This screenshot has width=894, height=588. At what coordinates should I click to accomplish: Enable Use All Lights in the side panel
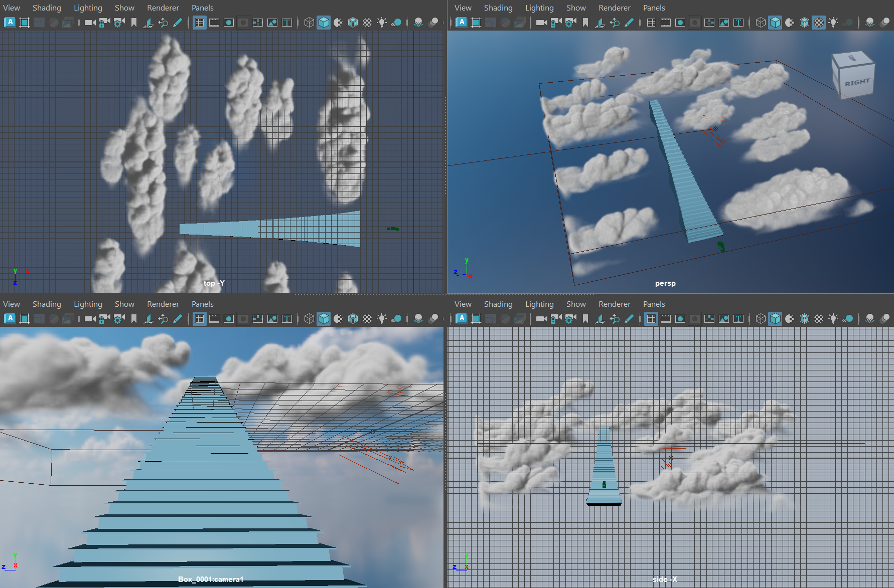coord(833,319)
